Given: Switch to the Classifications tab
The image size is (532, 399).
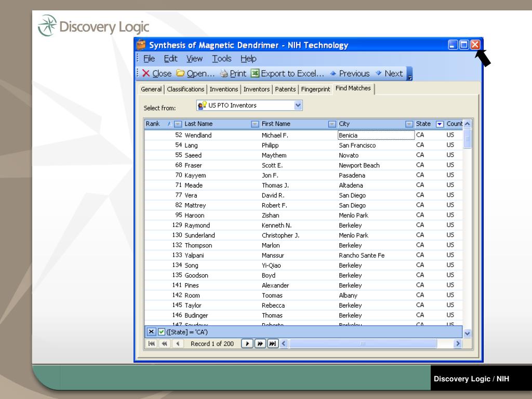Looking at the screenshot, I should (x=185, y=89).
